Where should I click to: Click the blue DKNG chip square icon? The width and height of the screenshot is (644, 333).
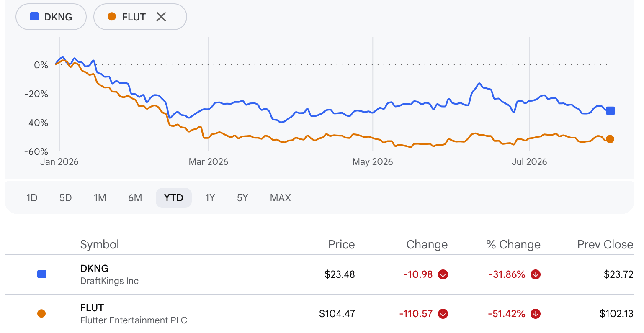pos(34,17)
